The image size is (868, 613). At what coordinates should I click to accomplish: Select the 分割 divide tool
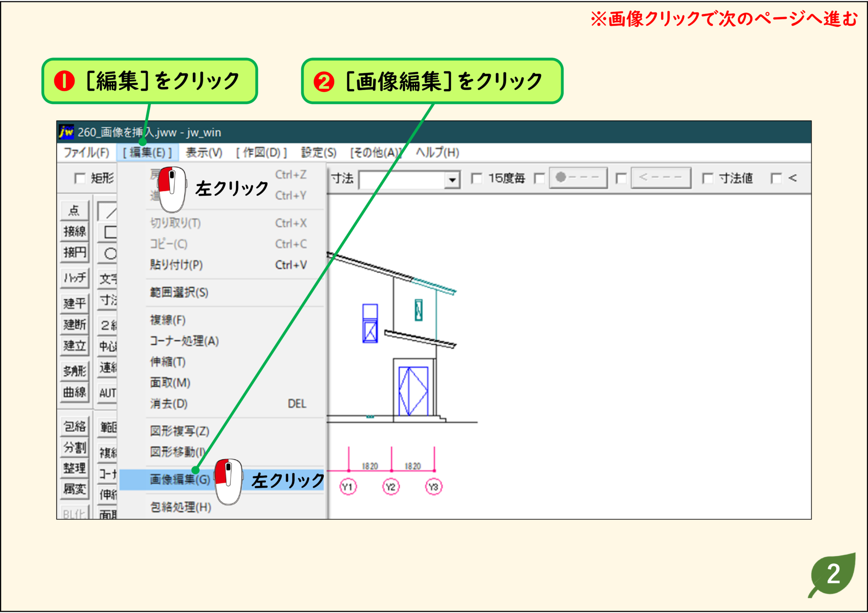coord(74,447)
